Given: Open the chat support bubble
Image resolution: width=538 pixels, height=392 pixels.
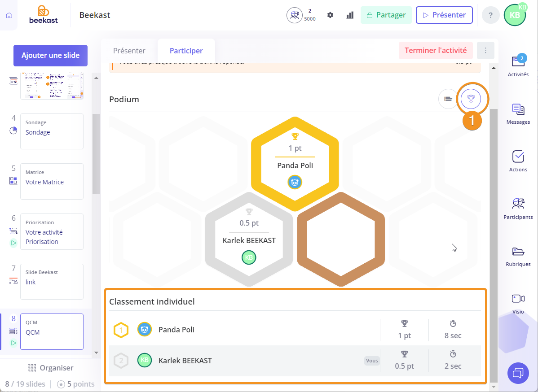Looking at the screenshot, I should tap(518, 373).
